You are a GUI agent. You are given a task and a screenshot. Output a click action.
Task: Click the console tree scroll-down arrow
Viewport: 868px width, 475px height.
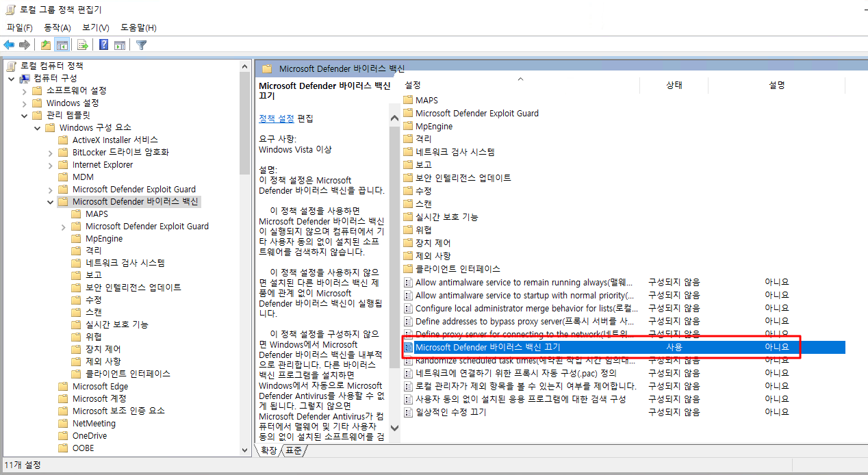245,450
